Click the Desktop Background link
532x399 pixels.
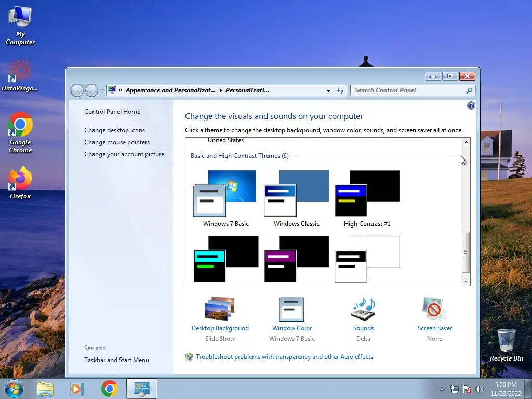(x=220, y=328)
